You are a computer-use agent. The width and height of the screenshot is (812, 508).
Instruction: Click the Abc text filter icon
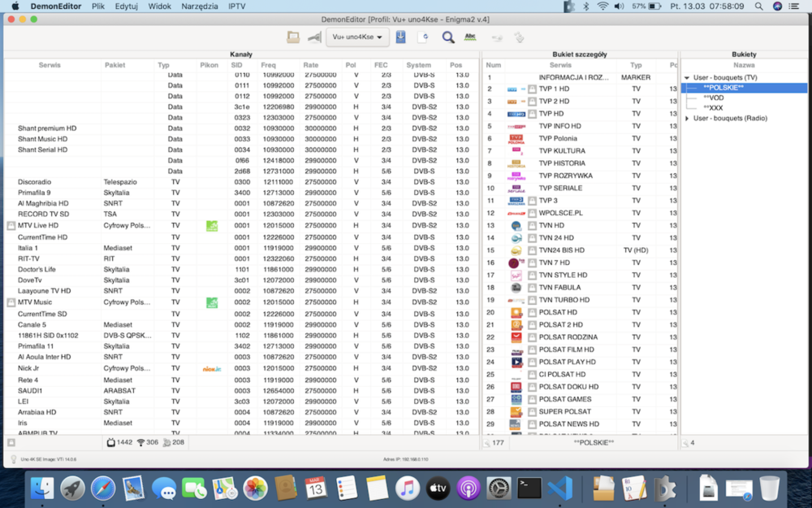(x=470, y=37)
